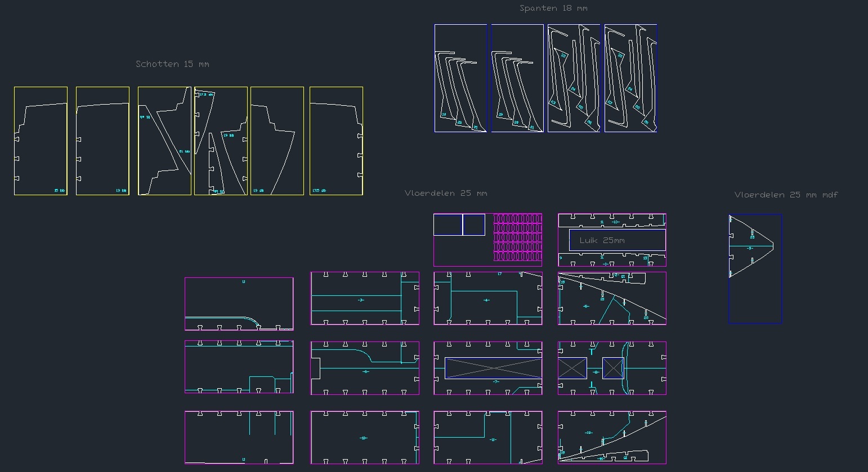Click the 'Schotten 15 mm' title text

[172, 64]
